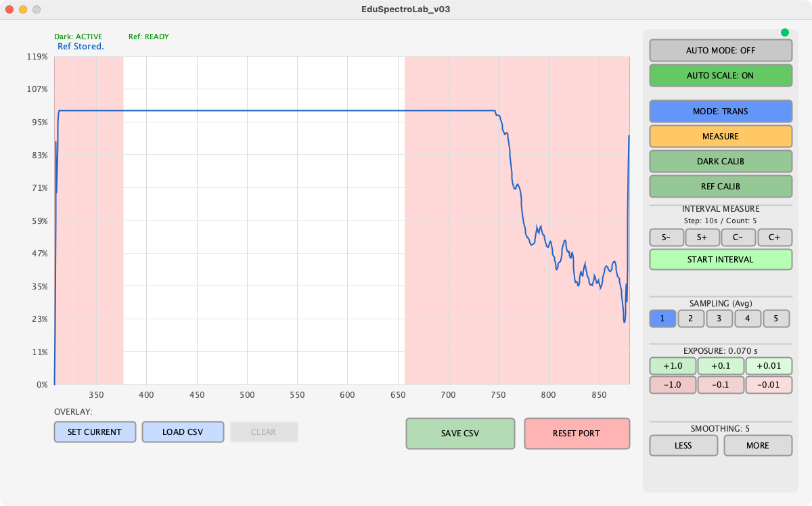
Task: Toggle AUTO MODE off button
Action: click(x=721, y=51)
